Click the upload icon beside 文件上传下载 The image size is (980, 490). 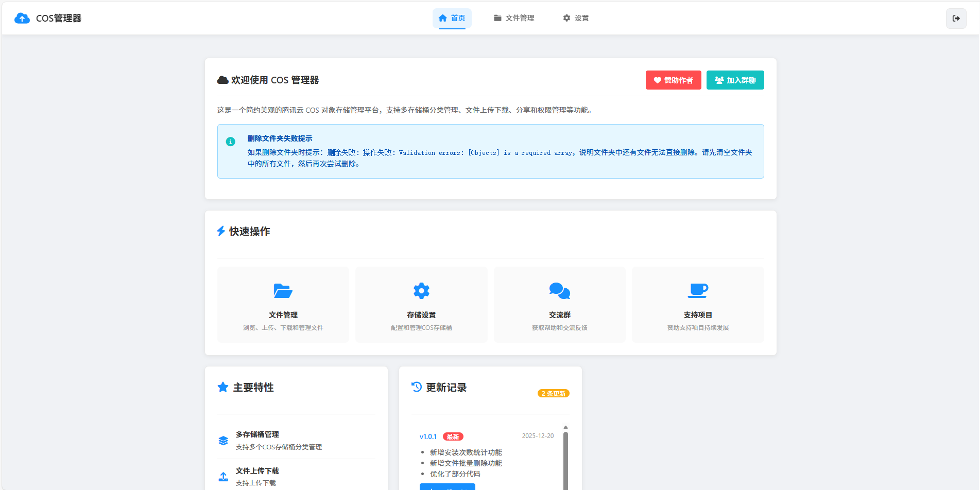pyautogui.click(x=223, y=476)
